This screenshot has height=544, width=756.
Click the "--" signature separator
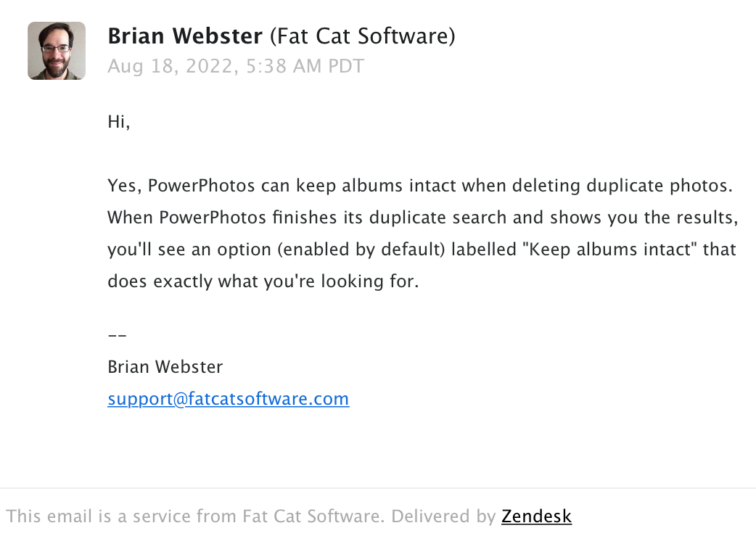point(117,336)
